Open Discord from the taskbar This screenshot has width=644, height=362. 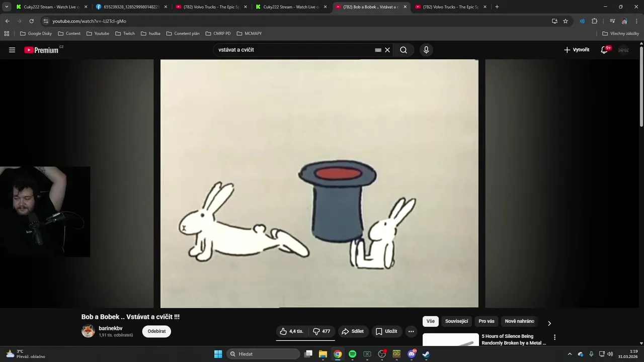412,354
